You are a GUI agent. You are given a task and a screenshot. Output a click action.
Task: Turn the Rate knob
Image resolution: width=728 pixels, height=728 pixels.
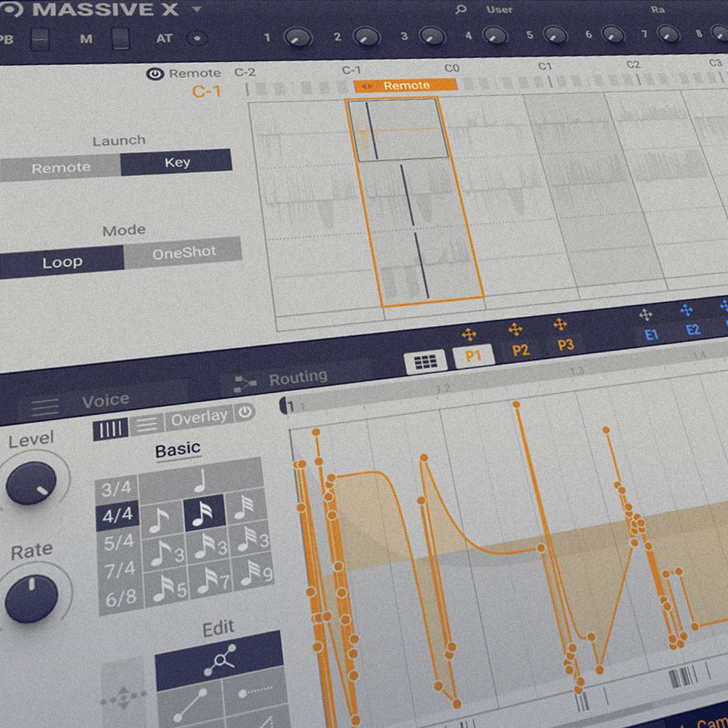31,598
